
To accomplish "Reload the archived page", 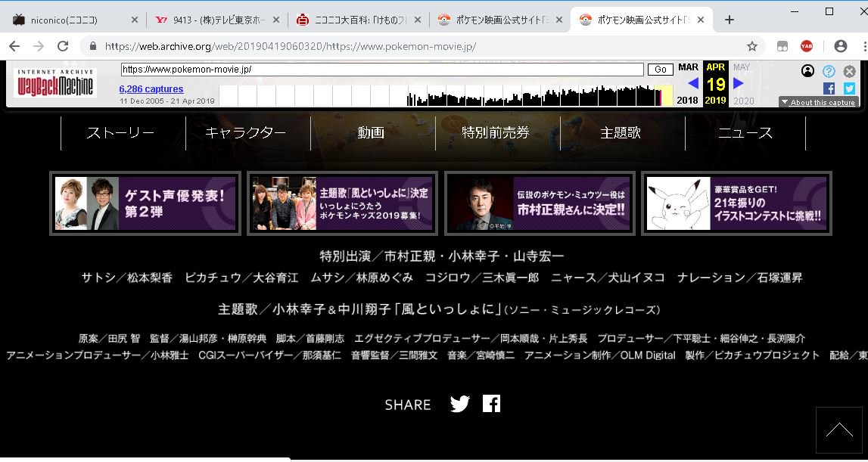I will point(63,46).
